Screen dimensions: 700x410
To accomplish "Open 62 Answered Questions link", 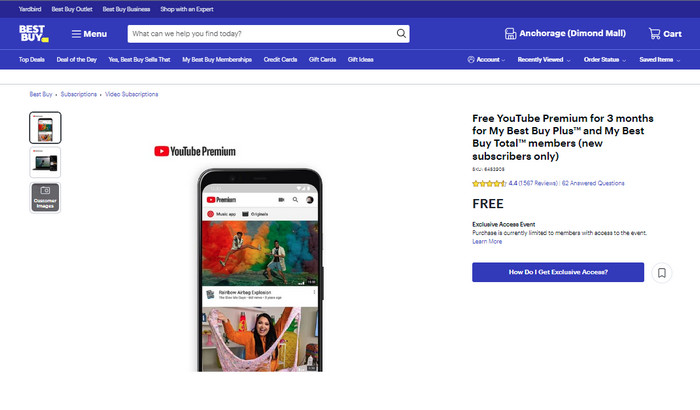I will click(593, 184).
